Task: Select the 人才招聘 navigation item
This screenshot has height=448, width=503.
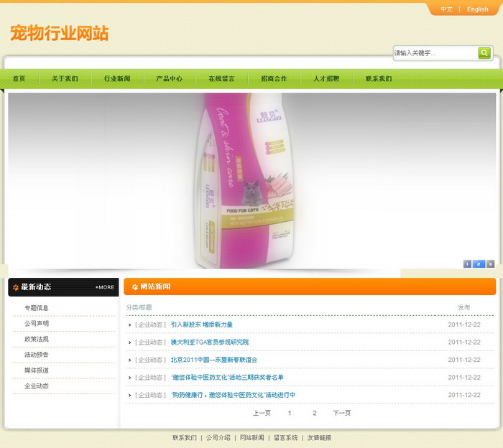Action: pos(326,79)
